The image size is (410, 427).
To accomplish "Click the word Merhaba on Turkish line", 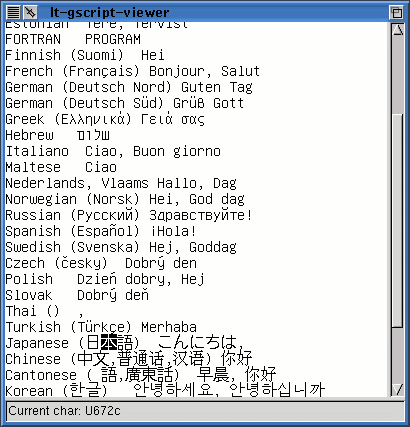I will click(169, 327).
